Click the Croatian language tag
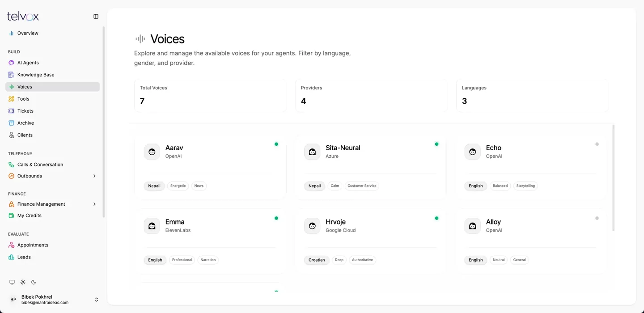 tap(317, 260)
